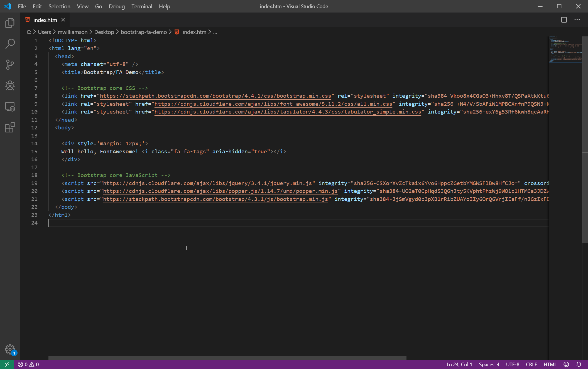Open the language mode selector showing HTML
Screen dimensions: 588x369
(550, 364)
